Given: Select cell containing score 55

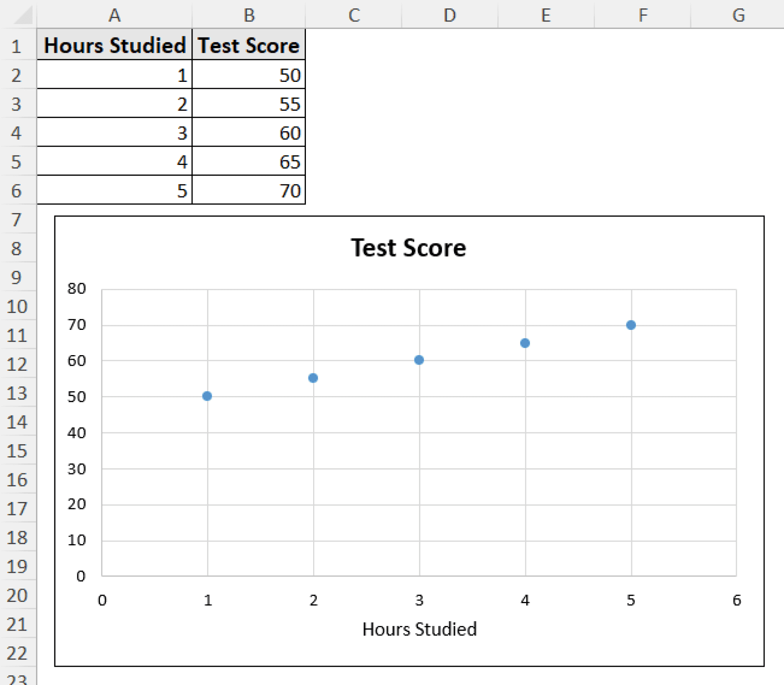Looking at the screenshot, I should [249, 104].
